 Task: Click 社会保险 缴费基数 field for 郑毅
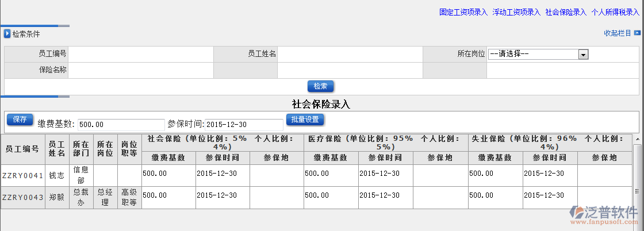pos(169,197)
